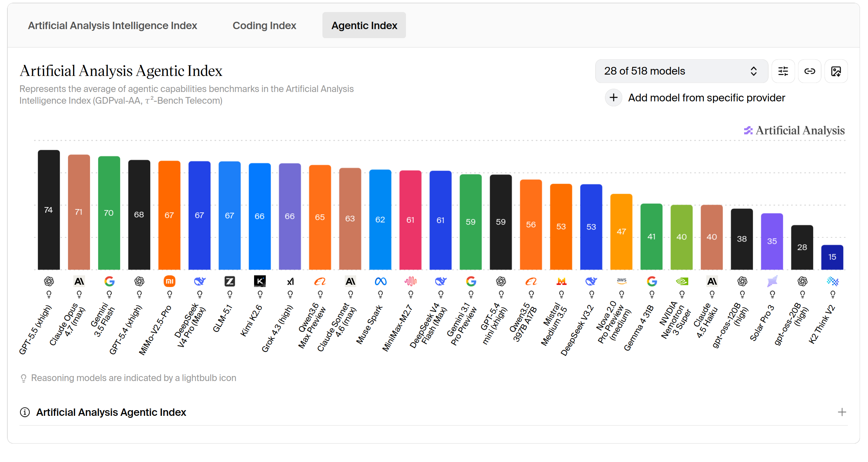The image size is (868, 462).
Task: Open the chart settings sliders icon
Action: pos(783,71)
